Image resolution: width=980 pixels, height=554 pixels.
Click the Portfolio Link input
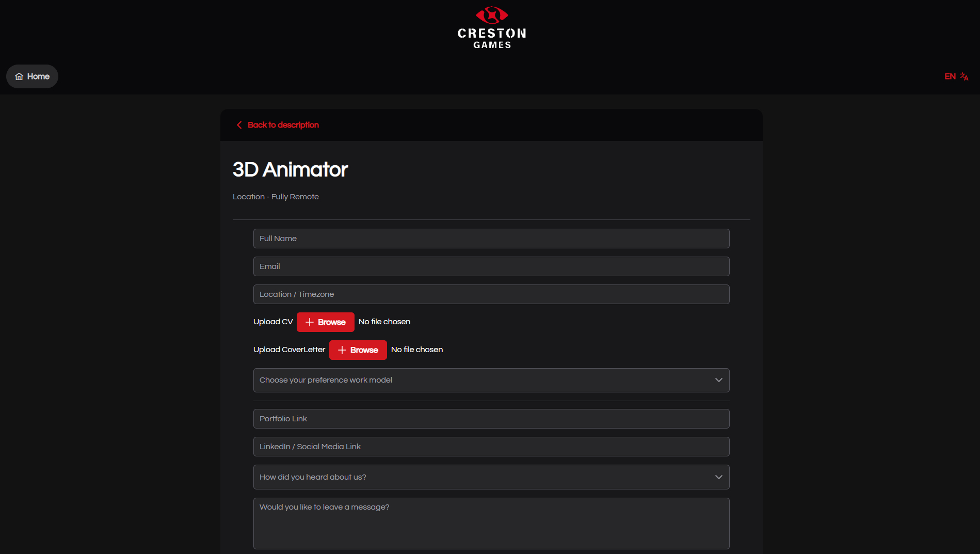pyautogui.click(x=491, y=419)
